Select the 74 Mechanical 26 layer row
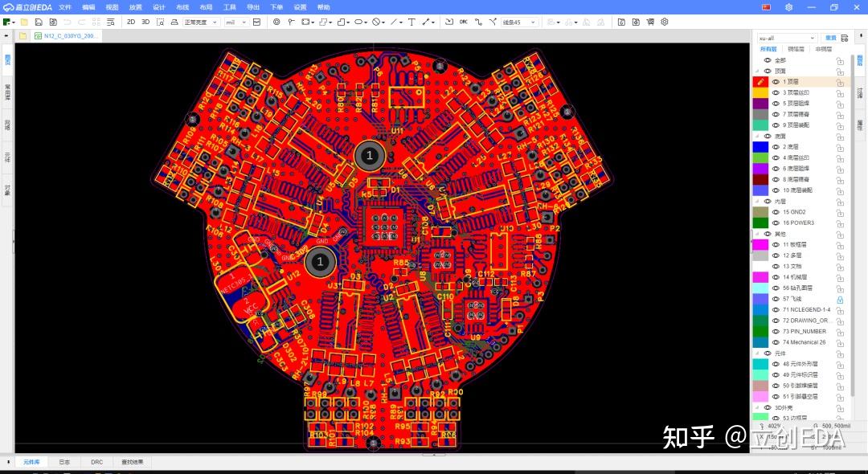This screenshot has height=474, width=868. click(x=800, y=342)
